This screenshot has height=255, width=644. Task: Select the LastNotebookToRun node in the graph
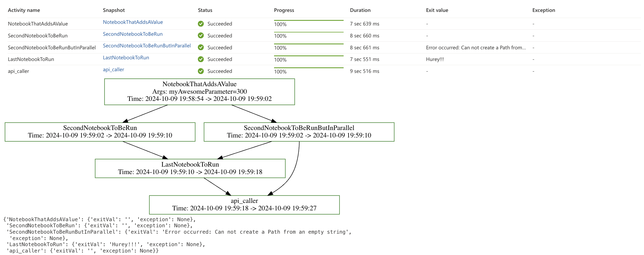[190, 168]
